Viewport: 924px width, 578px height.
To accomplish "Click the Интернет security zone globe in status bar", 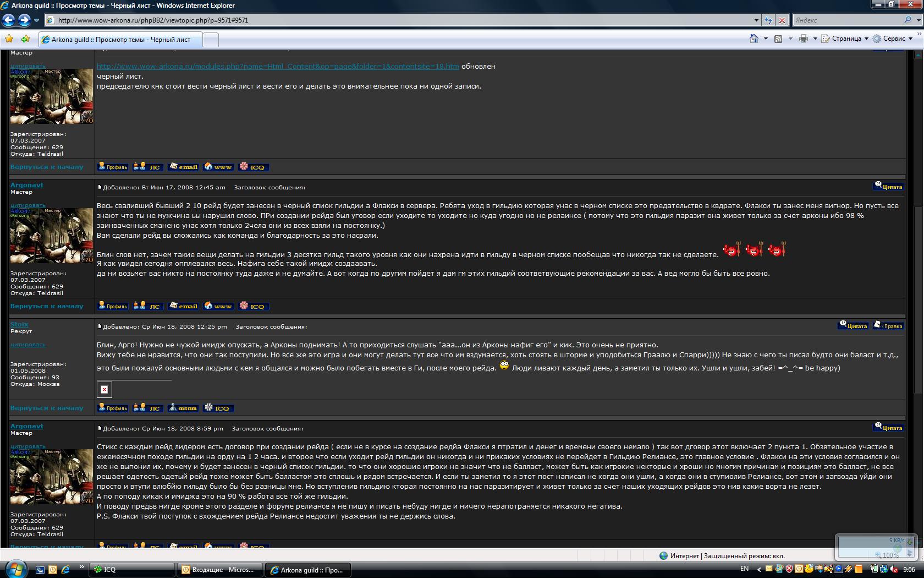I will (x=663, y=555).
